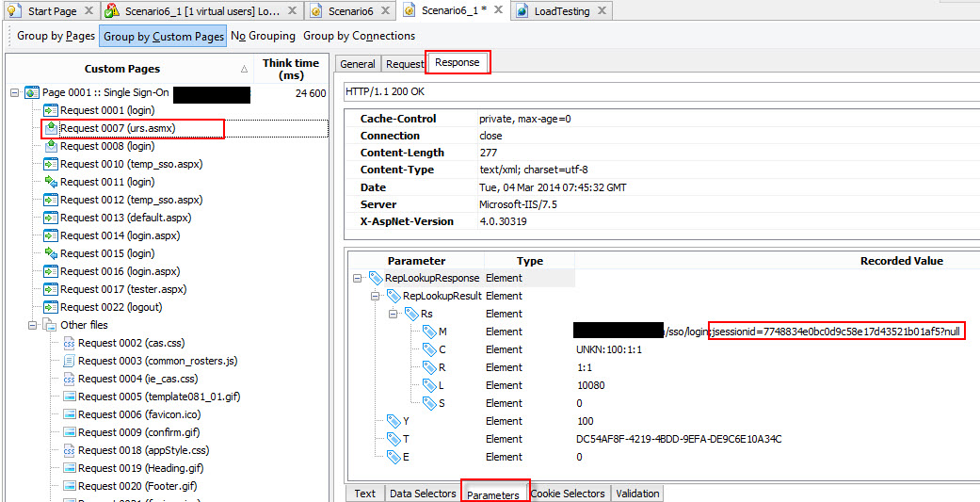Choose No Grouping view
Viewport: 980px width, 502px height.
click(263, 36)
